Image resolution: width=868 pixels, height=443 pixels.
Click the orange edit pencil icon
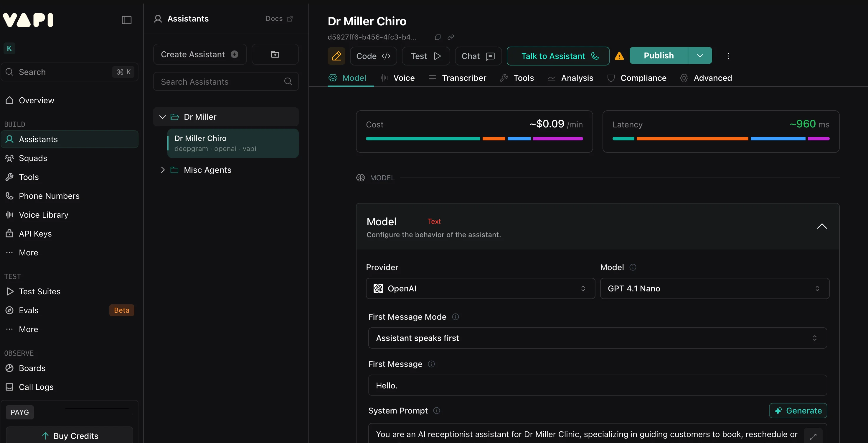pos(336,56)
